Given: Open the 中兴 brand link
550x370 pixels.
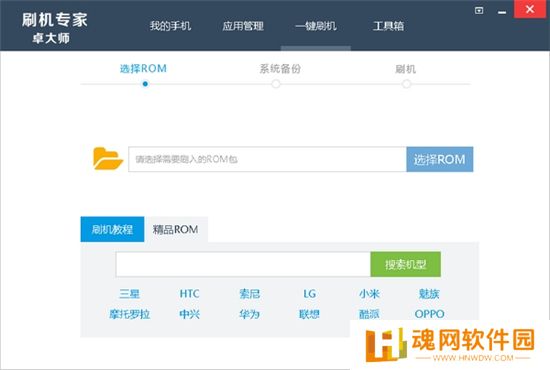Looking at the screenshot, I should 189,314.
